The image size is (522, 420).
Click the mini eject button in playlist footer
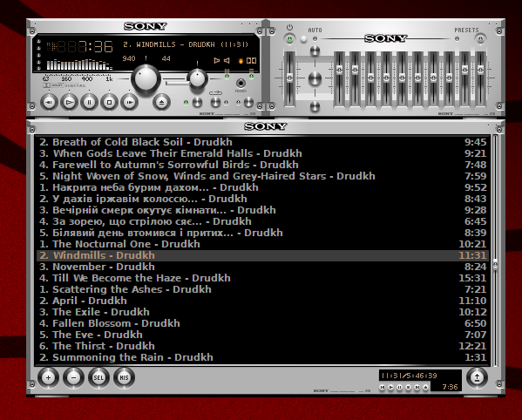(425, 388)
